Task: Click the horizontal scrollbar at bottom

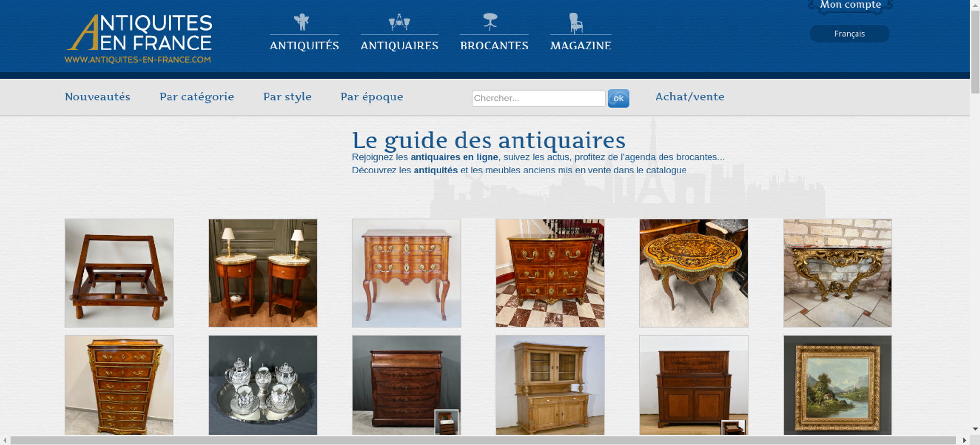Action: [x=483, y=440]
